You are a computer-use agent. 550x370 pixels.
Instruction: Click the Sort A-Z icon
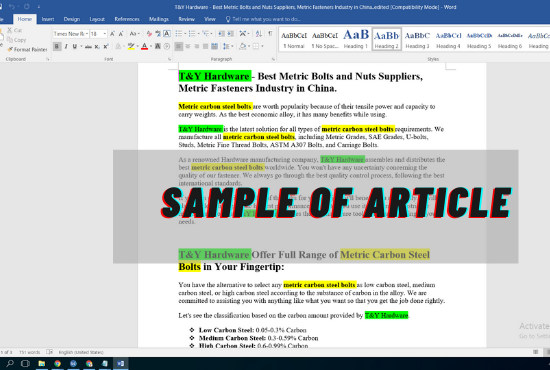(259, 34)
